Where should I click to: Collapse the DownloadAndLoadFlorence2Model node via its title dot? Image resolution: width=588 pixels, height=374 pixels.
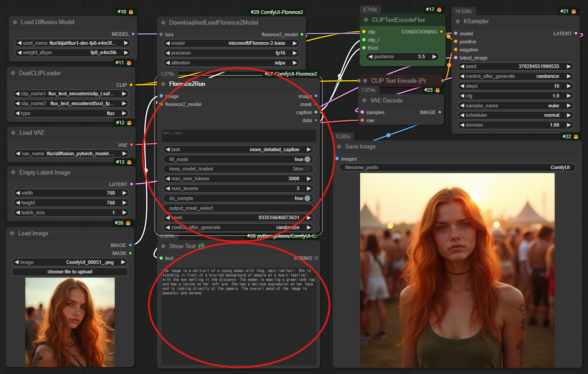163,22
